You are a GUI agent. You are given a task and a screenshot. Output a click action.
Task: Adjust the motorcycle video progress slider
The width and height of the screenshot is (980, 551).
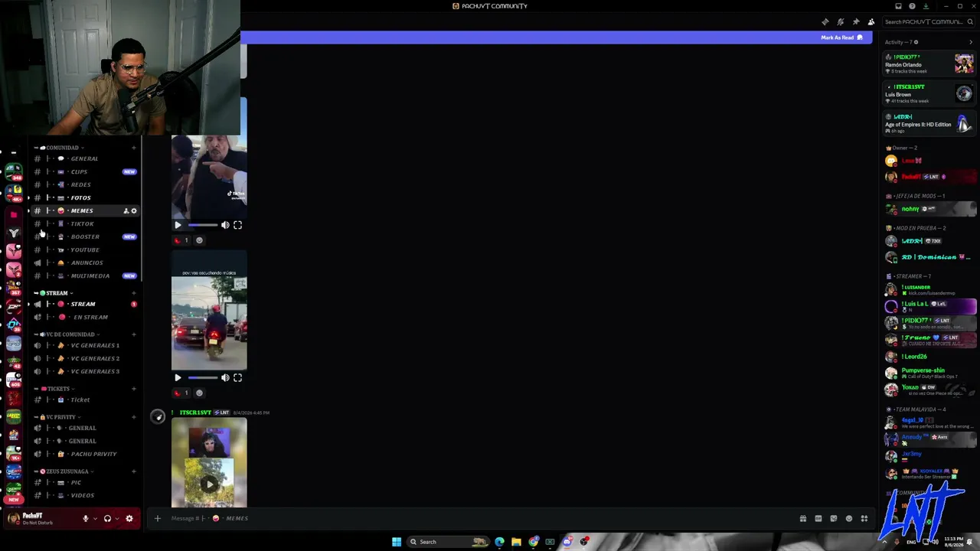[203, 377]
